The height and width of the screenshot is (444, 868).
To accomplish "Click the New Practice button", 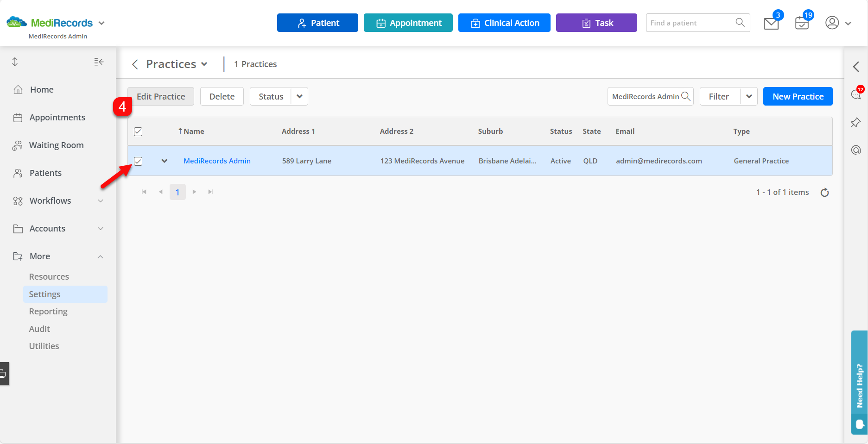I will point(798,96).
